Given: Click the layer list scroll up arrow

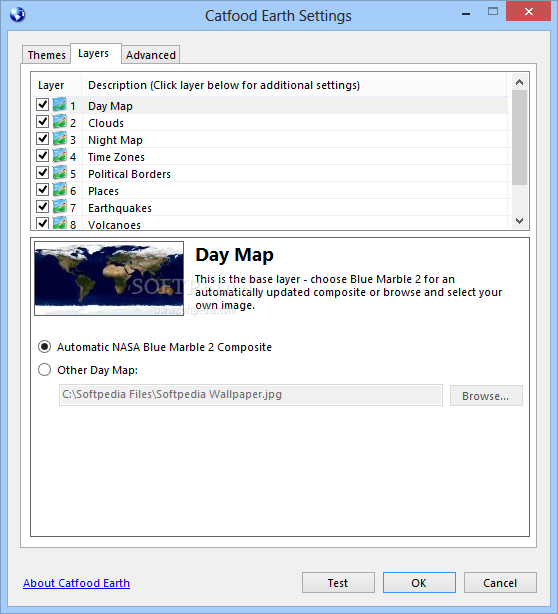Looking at the screenshot, I should click(520, 82).
